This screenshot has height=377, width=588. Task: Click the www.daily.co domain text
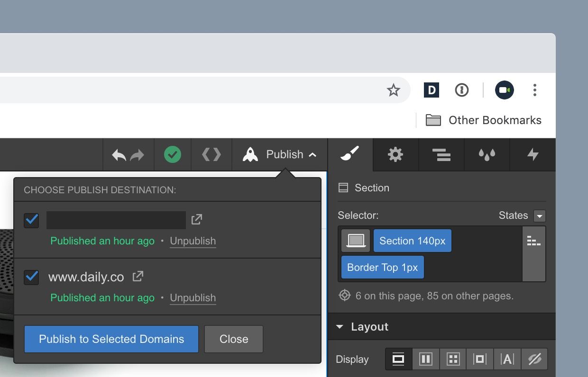coord(86,277)
